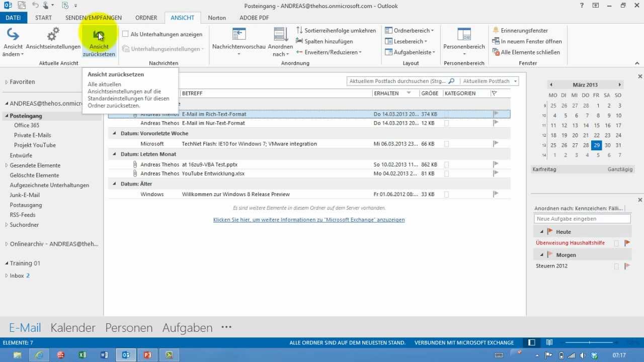Screen dimensions: 644x362
Task: Switch to START ribbon tab
Action: (x=43, y=18)
